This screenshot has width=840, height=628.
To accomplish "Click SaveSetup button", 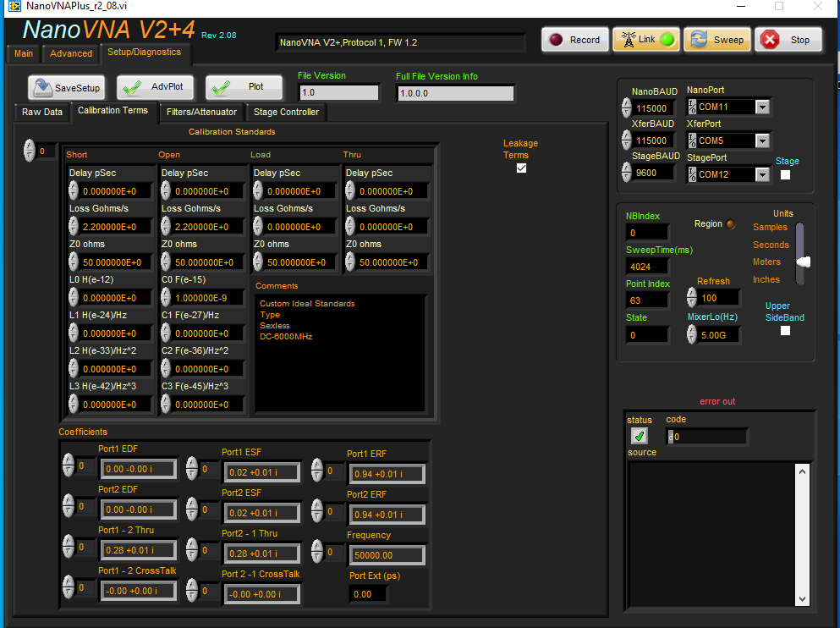I will point(67,88).
